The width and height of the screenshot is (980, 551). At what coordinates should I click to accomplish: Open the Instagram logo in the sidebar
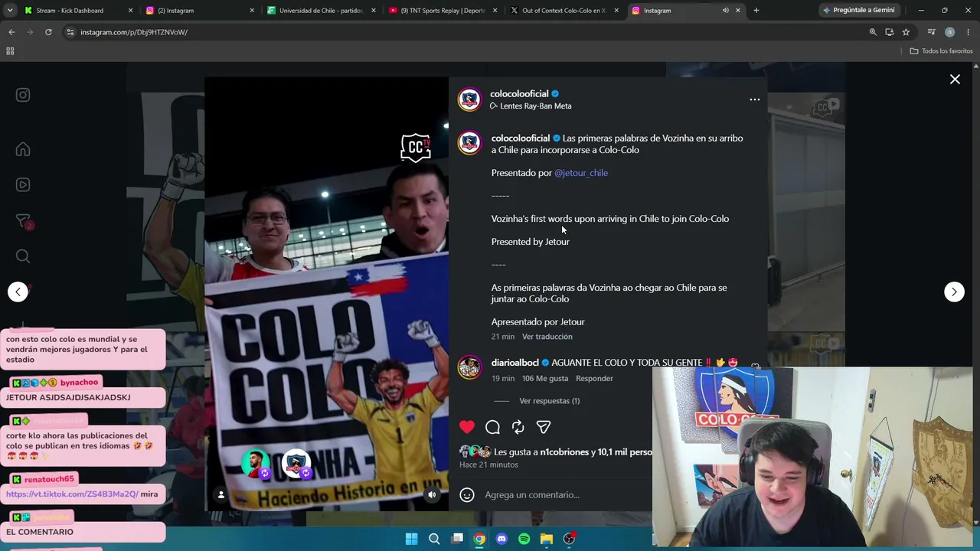[23, 95]
